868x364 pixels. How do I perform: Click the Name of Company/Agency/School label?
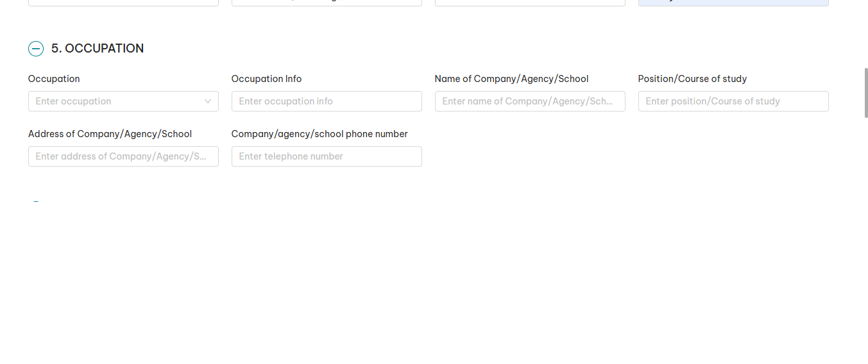pos(511,79)
